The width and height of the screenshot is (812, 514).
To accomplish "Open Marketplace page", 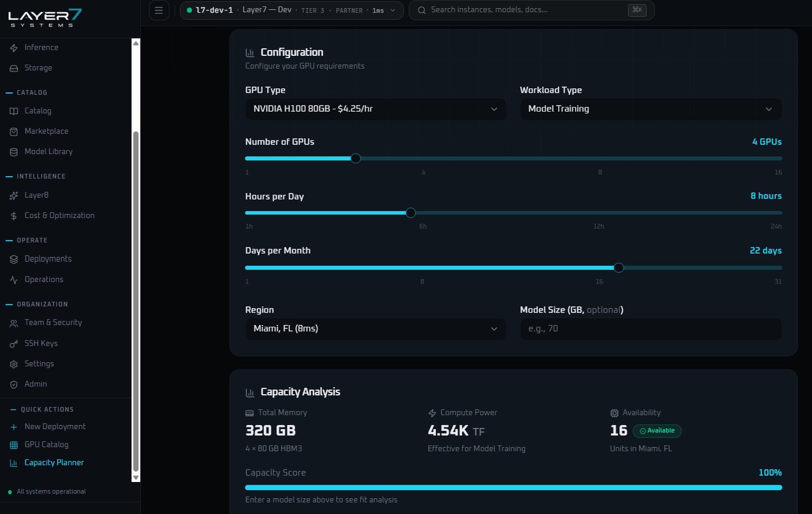I will pyautogui.click(x=46, y=131).
